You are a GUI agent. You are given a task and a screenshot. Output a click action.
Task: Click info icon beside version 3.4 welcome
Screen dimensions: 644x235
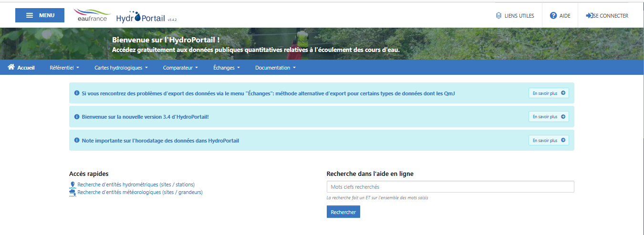click(77, 117)
